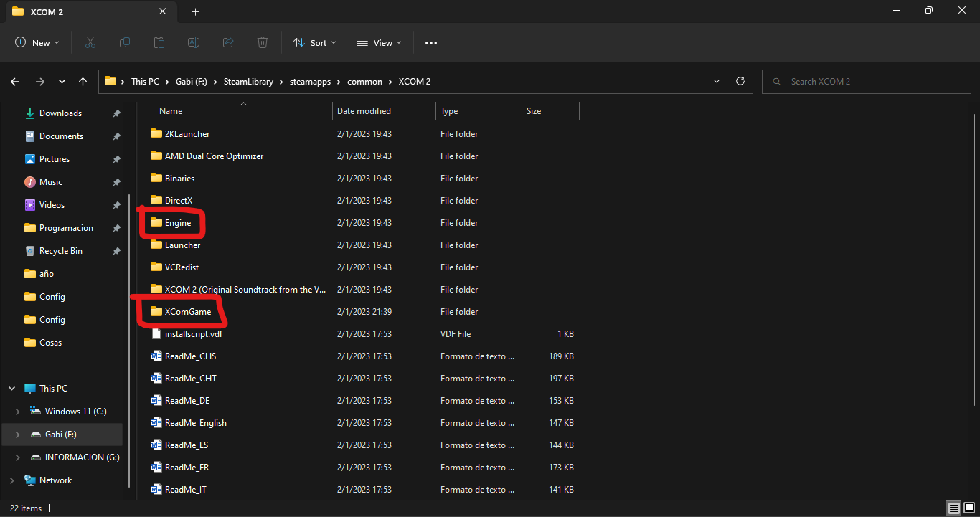Click the Search XCOM 2 input field

click(866, 82)
